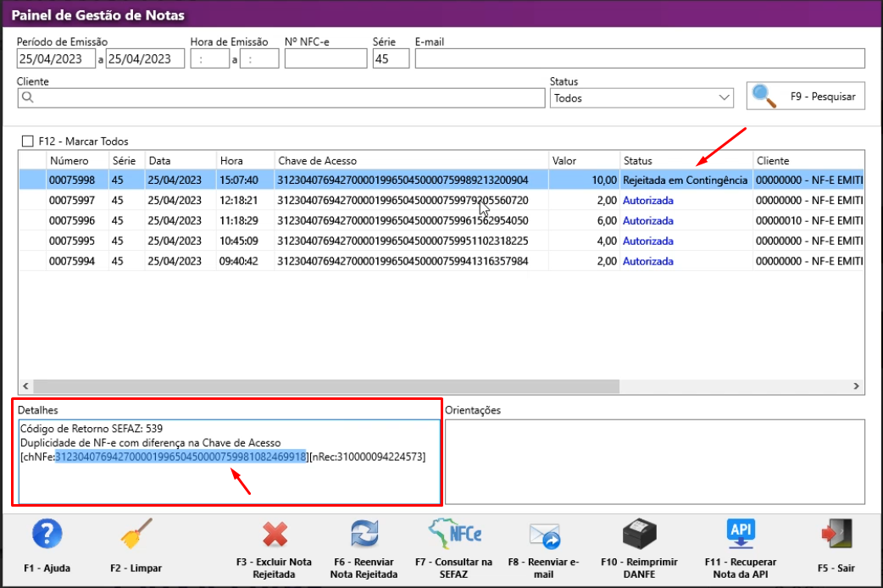Click the horizontal scrollbar right arrow
883x588 pixels.
pyautogui.click(x=857, y=386)
